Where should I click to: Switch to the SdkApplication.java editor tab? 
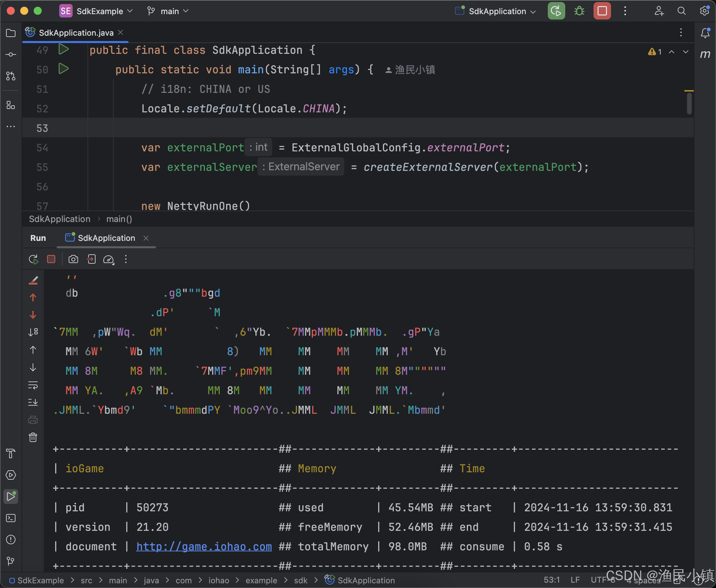point(75,33)
